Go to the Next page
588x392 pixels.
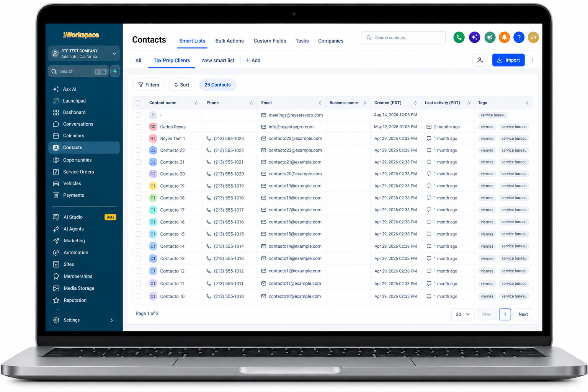pyautogui.click(x=523, y=314)
